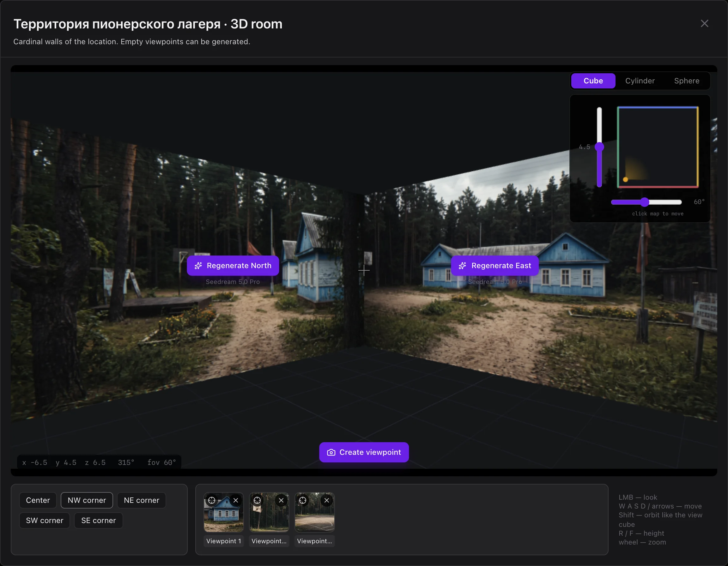
Task: Choose the Sphere projection mode
Action: 687,81
